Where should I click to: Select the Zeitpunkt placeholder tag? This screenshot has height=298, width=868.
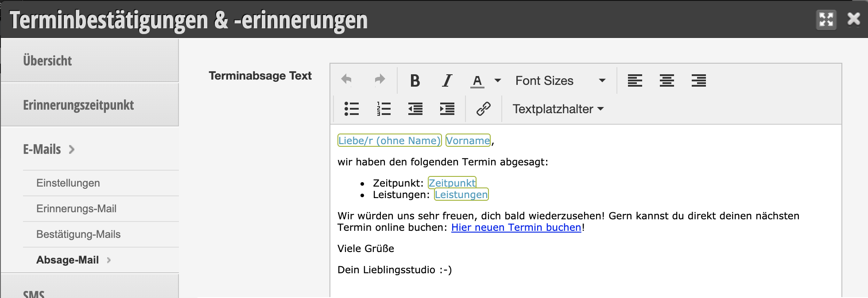[x=452, y=183]
